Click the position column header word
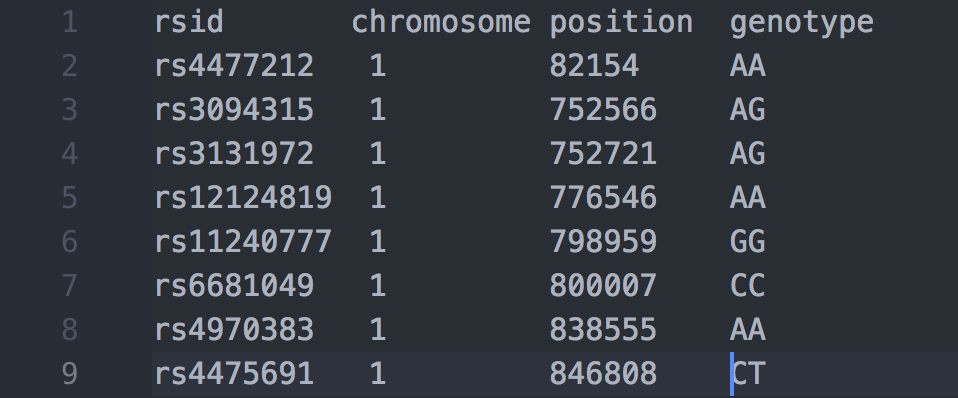The height and width of the screenshot is (398, 958). pos(621,24)
